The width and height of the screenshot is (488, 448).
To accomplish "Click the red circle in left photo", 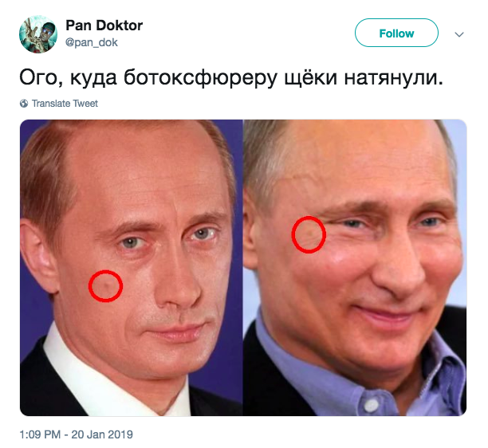I will tap(106, 286).
